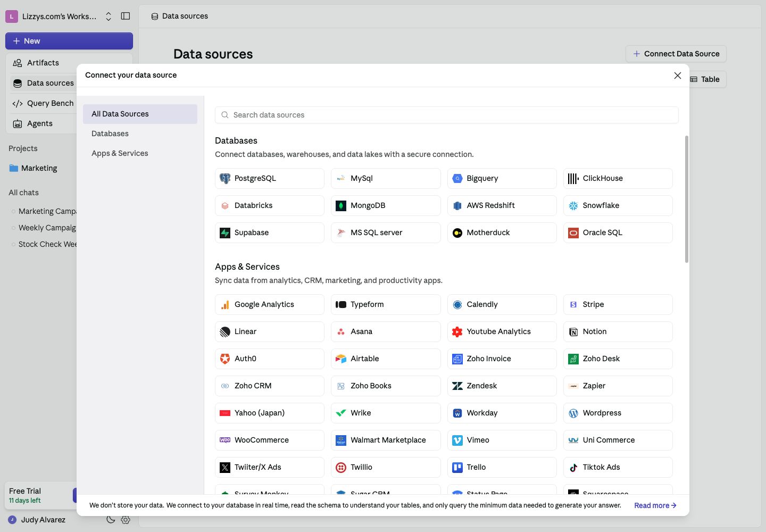Click the Linear logo icon

coord(225,332)
